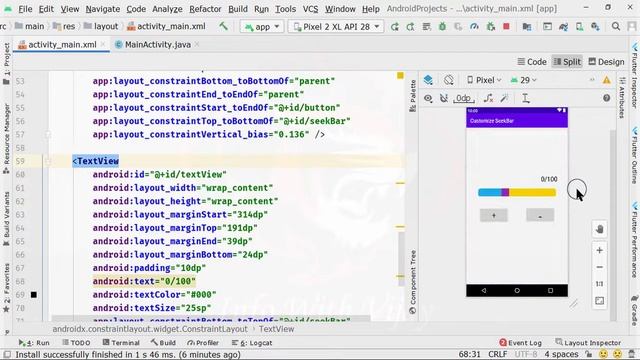
Task: Click the Zoom to Fit Screen icon
Action: 599,301
